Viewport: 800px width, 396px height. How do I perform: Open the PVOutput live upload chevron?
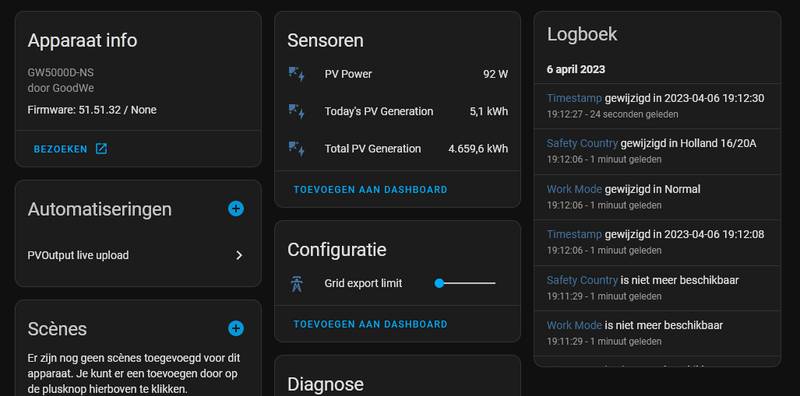[x=239, y=256]
